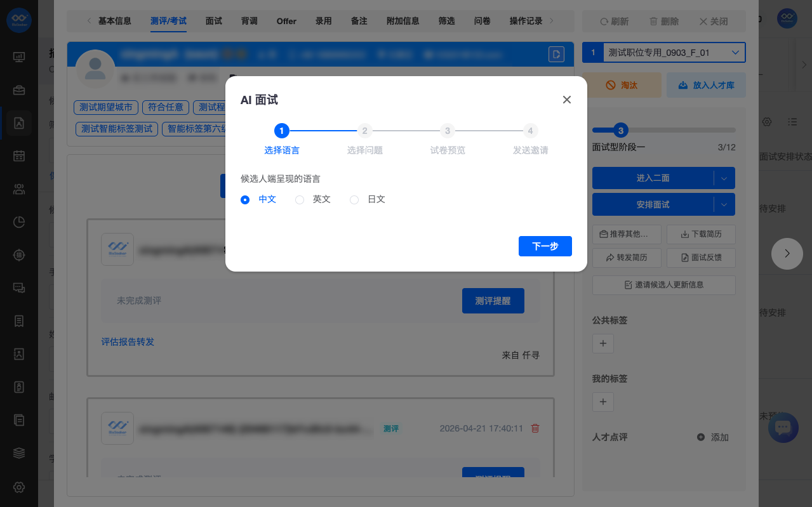Click the 下载简历 button

(x=701, y=234)
